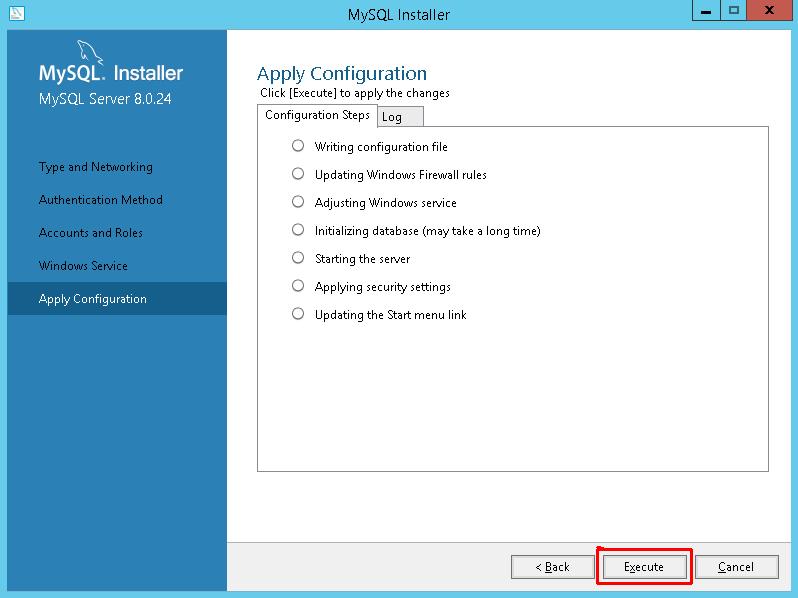Go back with the Back button
This screenshot has width=798, height=598.
coord(553,566)
